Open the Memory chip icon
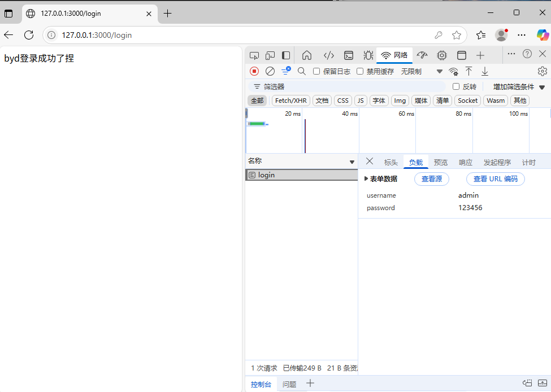 tap(442, 55)
